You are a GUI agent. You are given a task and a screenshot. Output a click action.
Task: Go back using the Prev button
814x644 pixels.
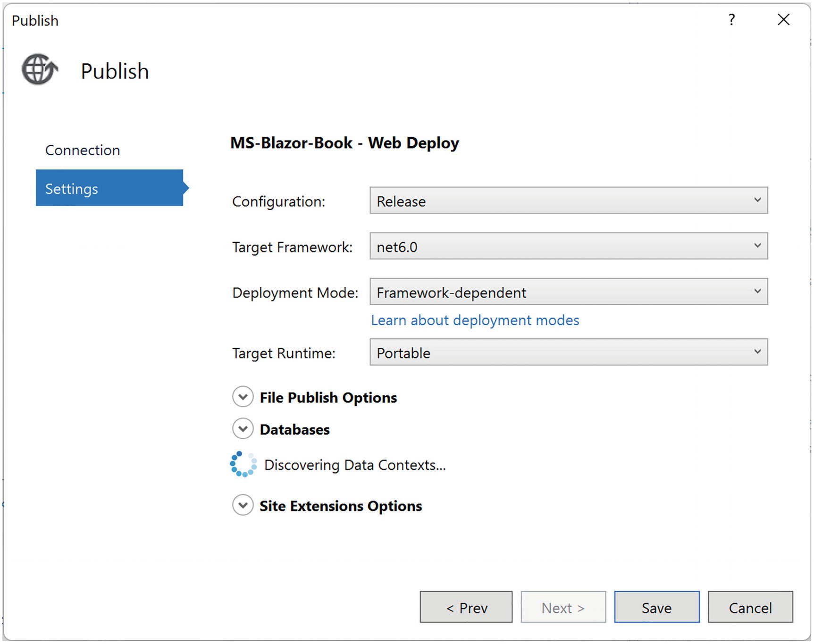pyautogui.click(x=466, y=607)
